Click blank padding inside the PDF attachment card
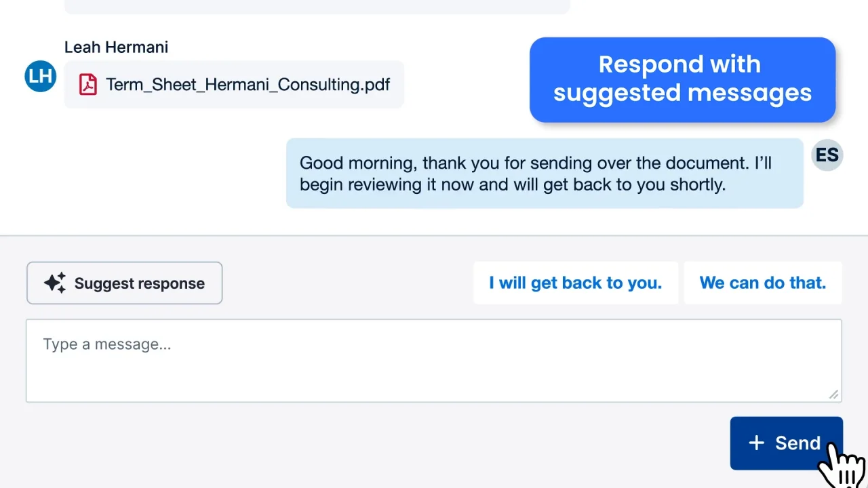 pyautogui.click(x=397, y=85)
